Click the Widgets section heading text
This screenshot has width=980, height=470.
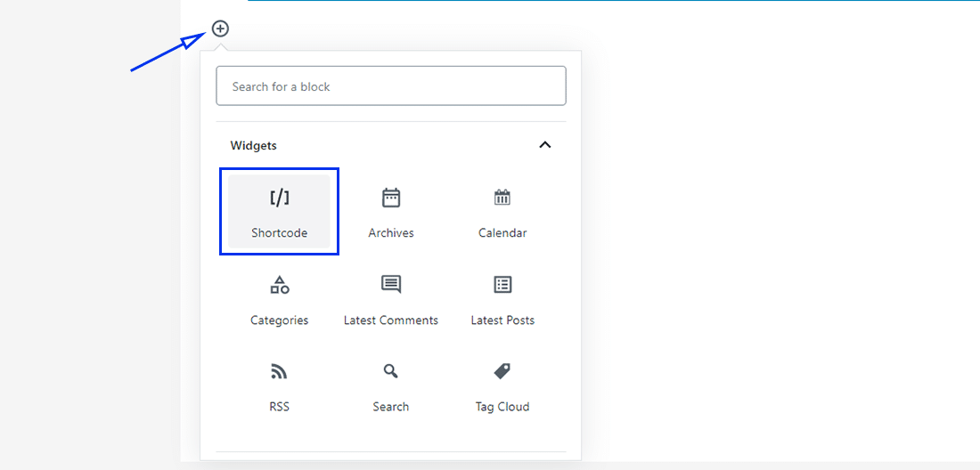coord(254,145)
